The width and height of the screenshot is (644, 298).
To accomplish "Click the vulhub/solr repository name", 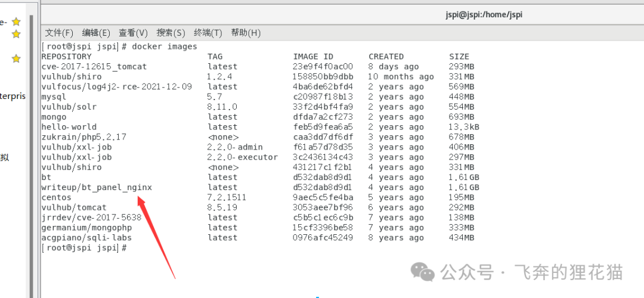I will [69, 107].
